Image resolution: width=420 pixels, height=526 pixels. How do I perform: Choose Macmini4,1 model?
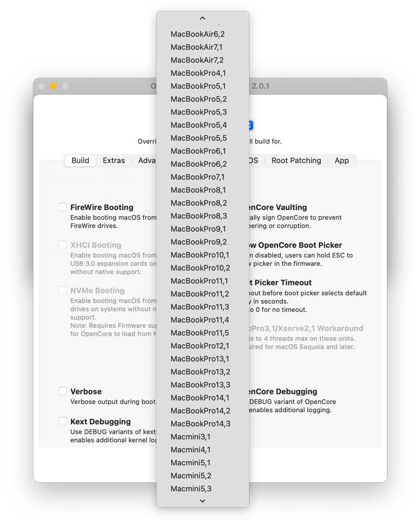coord(203,450)
